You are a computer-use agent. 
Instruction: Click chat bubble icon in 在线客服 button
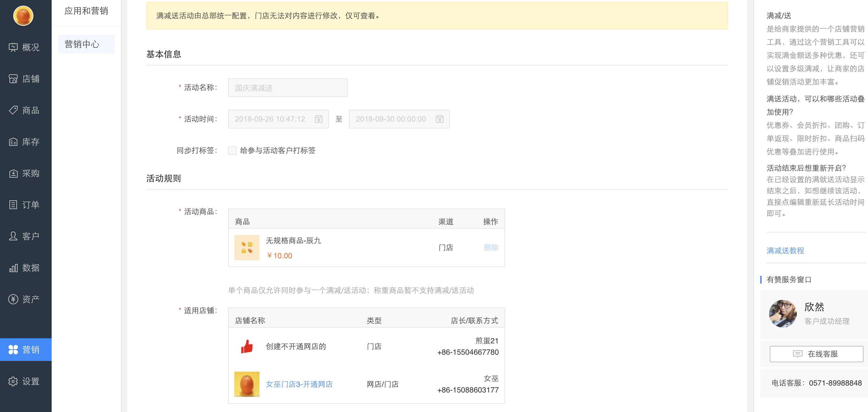[797, 354]
